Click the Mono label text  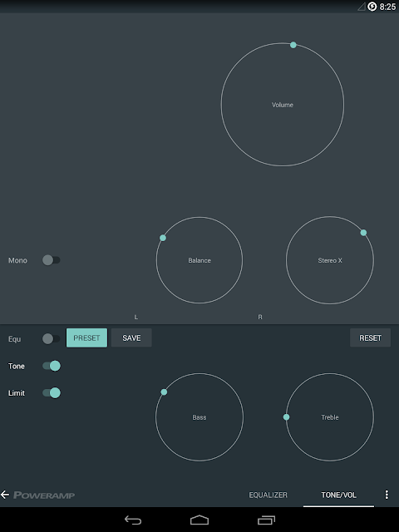[x=17, y=260]
